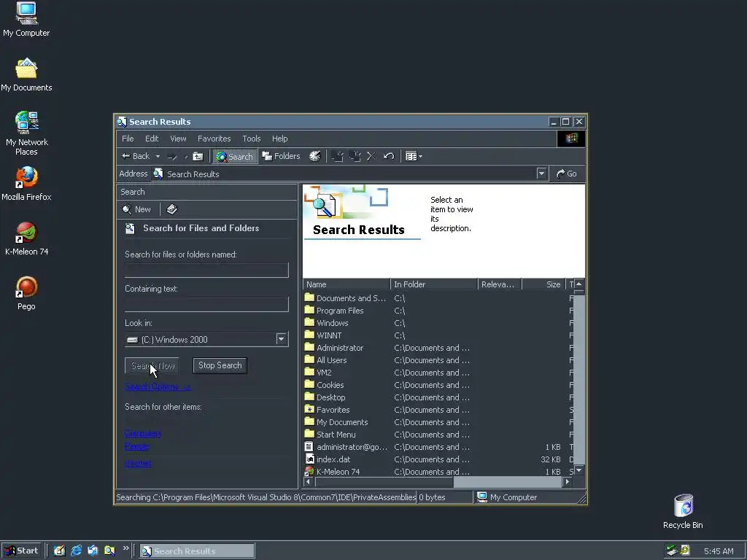This screenshot has height=560, width=747.
Task: Click the files or folders named field
Action: click(206, 270)
